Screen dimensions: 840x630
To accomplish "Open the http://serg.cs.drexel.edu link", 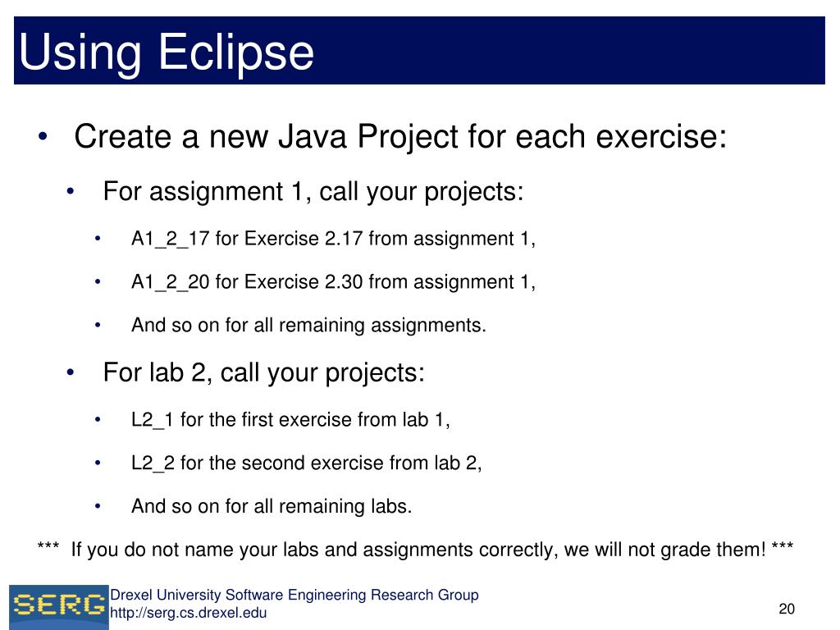I will tap(188, 613).
